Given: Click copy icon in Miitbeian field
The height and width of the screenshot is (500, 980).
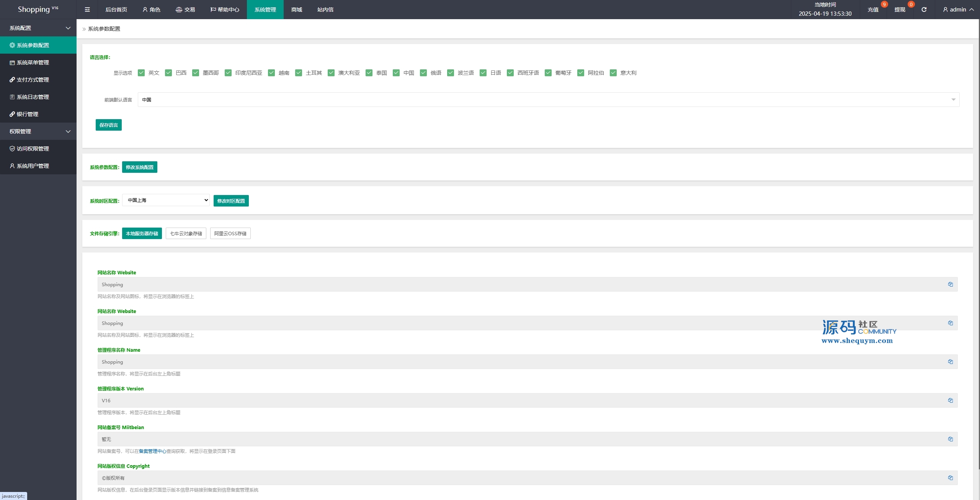Looking at the screenshot, I should [950, 439].
